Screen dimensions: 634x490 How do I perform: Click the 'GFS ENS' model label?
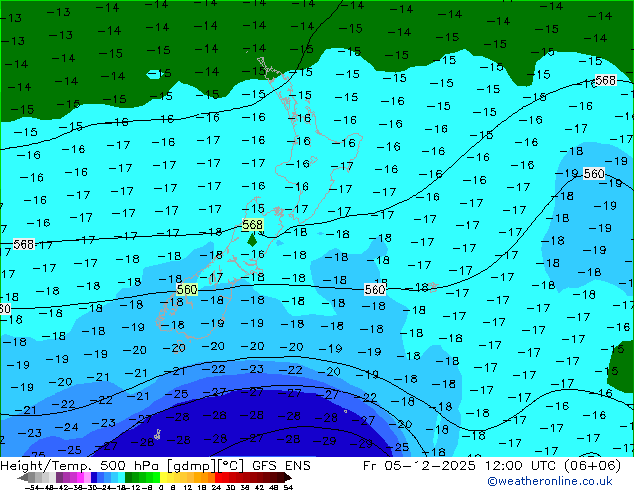(281, 465)
